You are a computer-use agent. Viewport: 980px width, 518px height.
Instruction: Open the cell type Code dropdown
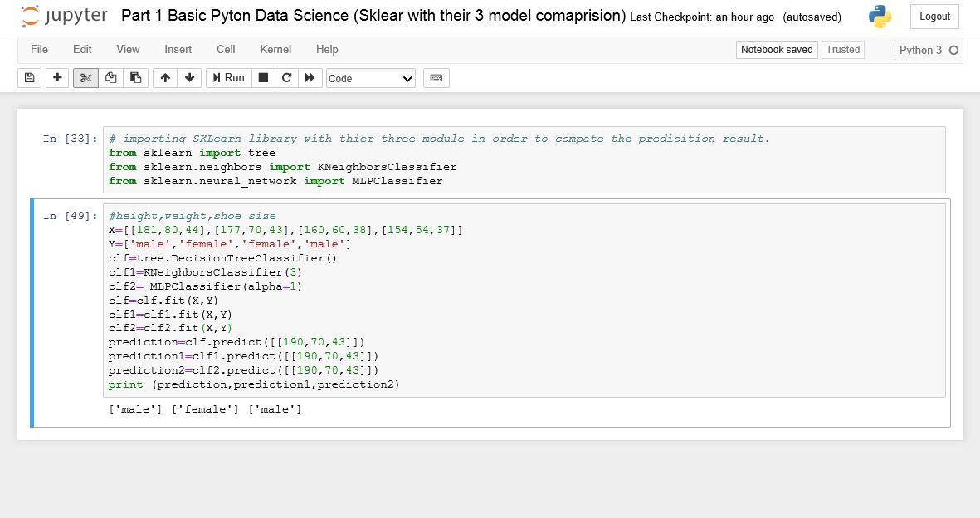370,78
